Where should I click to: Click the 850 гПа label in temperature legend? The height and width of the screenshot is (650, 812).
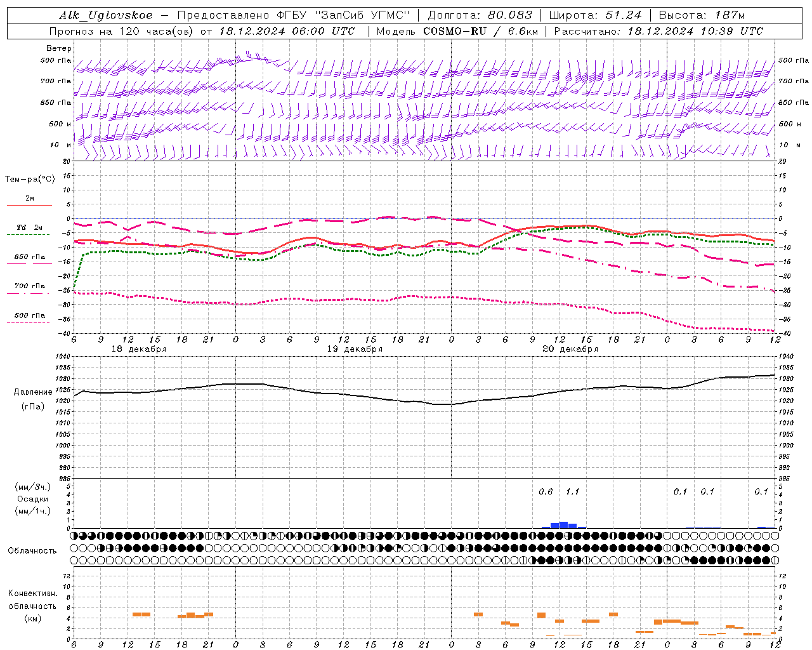click(30, 257)
